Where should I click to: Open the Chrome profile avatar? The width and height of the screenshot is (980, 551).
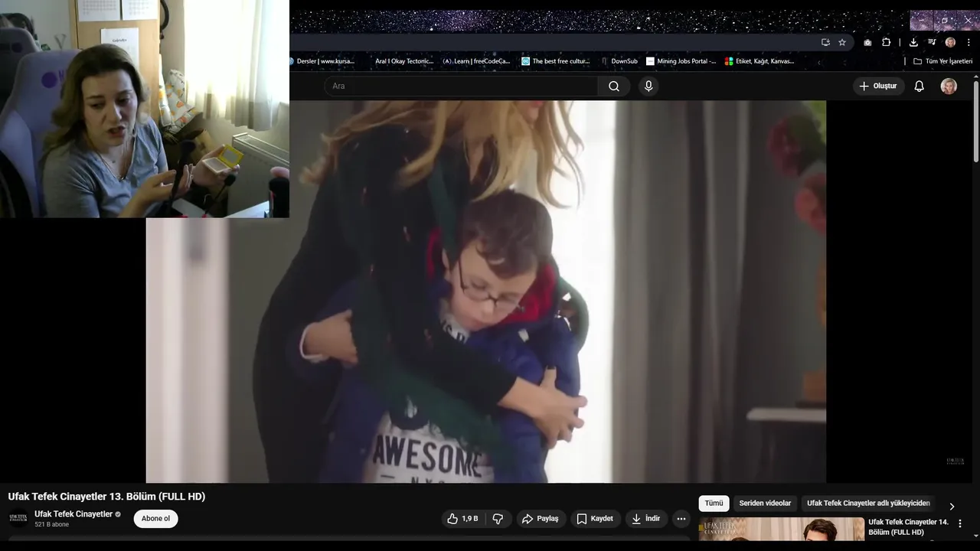point(950,42)
